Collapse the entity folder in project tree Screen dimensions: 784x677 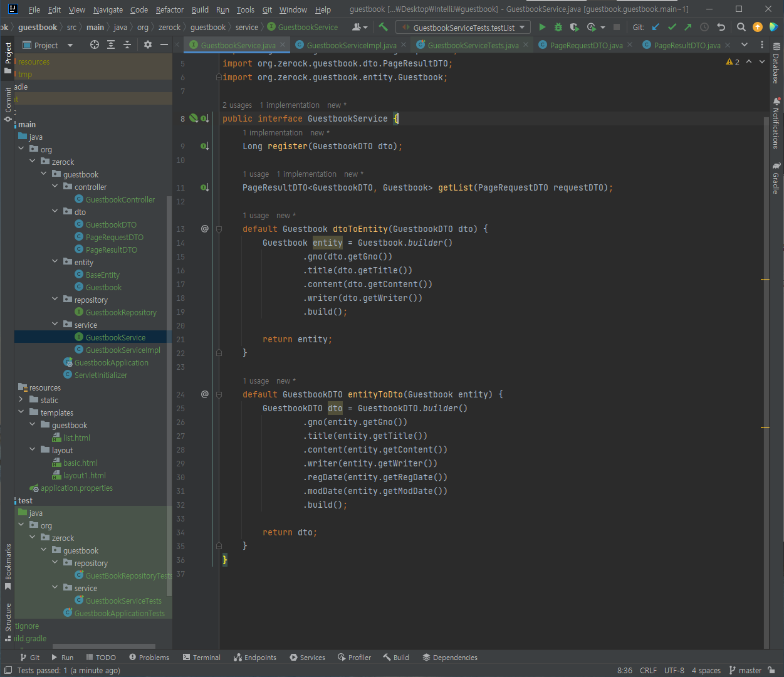click(x=55, y=261)
